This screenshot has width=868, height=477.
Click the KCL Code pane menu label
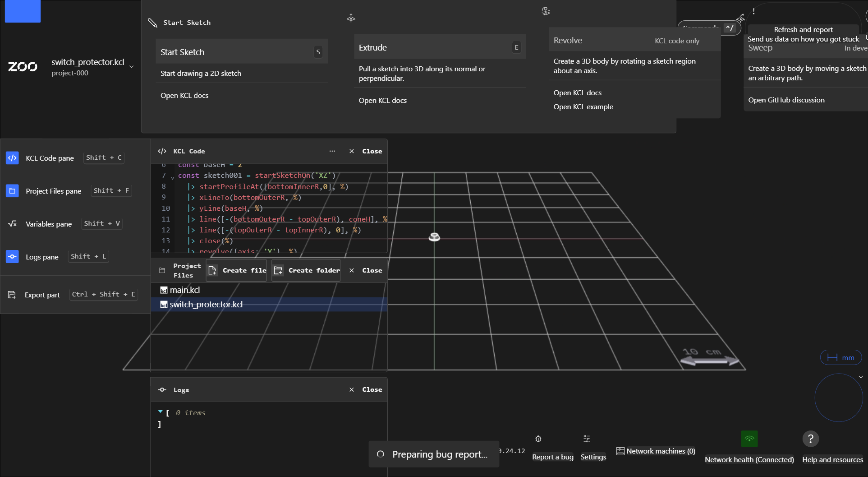[50, 158]
